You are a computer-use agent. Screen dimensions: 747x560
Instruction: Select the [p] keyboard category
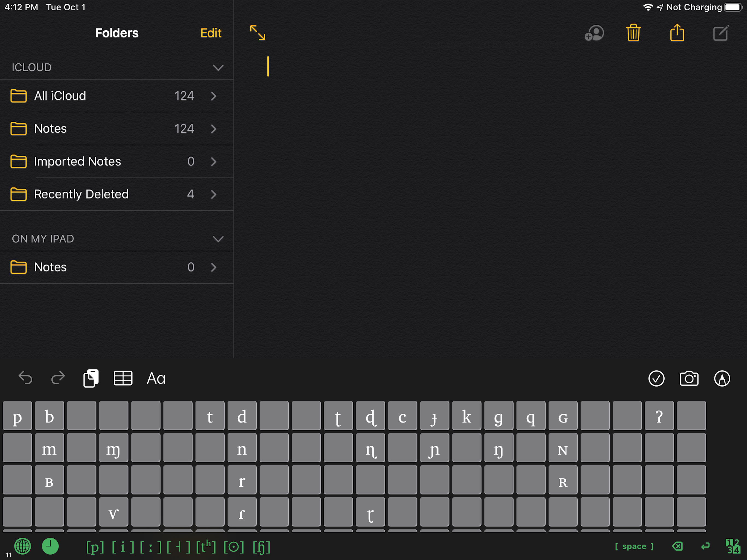click(95, 547)
